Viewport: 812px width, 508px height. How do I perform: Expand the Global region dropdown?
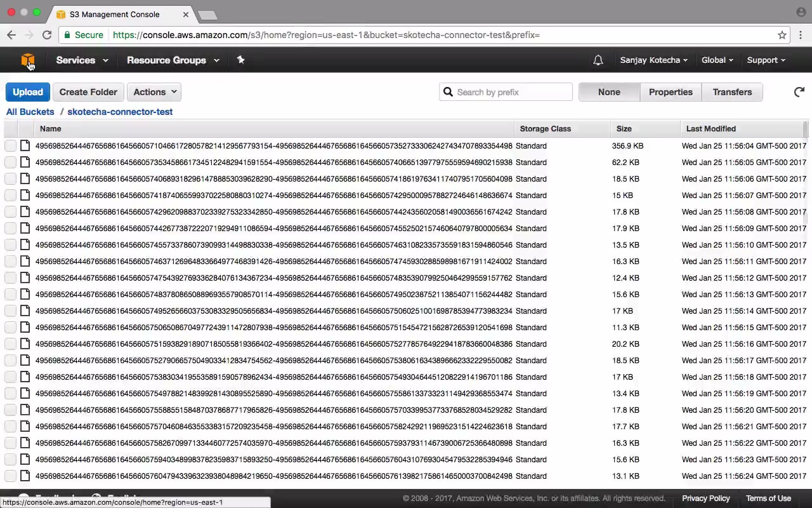[x=717, y=60]
